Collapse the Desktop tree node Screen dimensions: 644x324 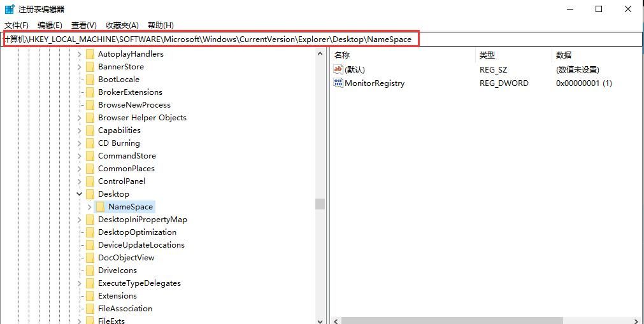(x=80, y=194)
